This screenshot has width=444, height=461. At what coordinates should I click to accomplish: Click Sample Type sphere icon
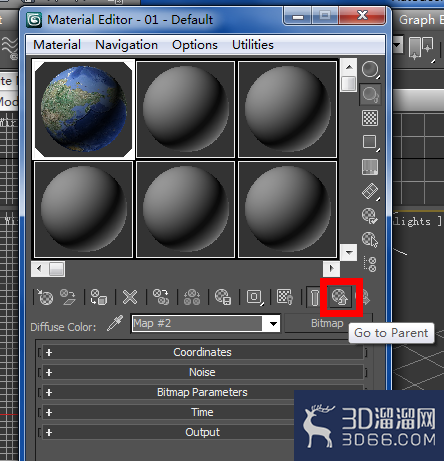370,70
